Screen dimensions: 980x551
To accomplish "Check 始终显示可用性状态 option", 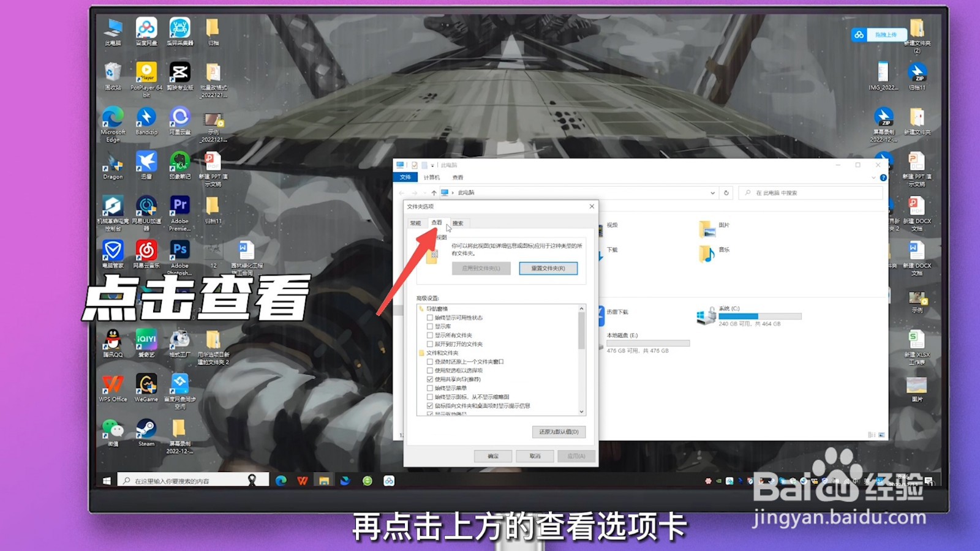I will pyautogui.click(x=430, y=318).
